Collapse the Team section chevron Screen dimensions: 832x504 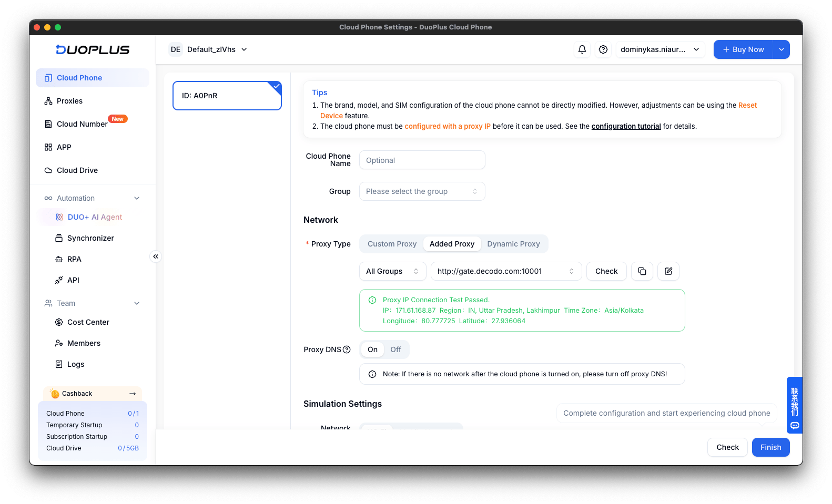coord(137,303)
